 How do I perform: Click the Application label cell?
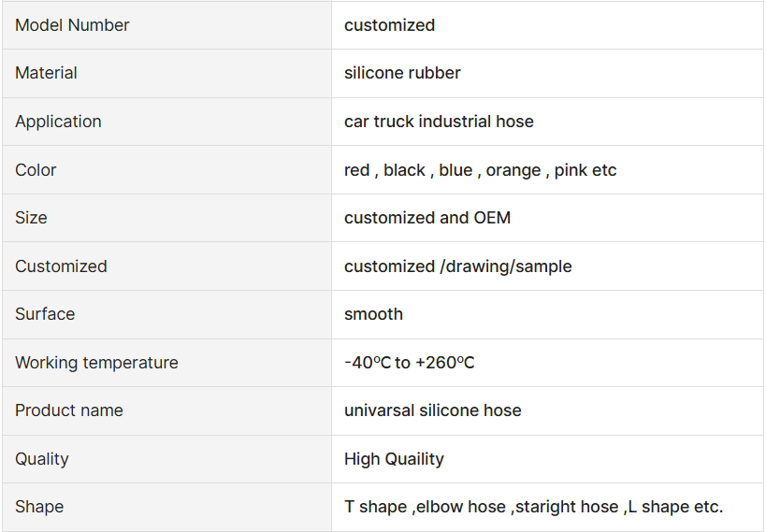click(166, 122)
